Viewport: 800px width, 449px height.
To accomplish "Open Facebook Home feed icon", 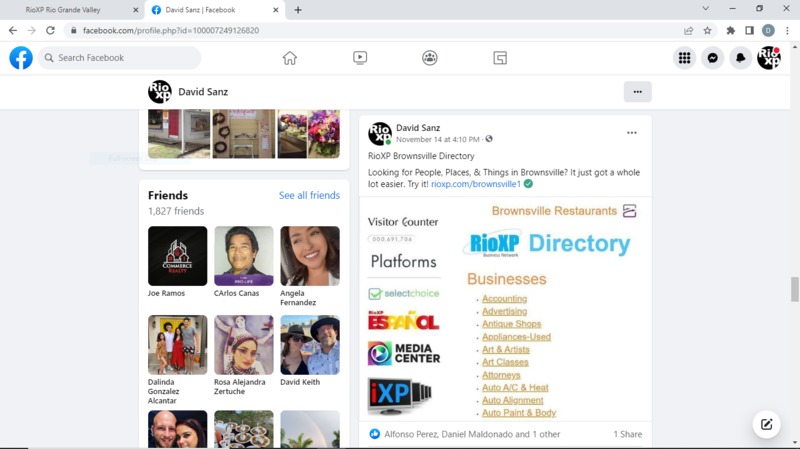I will point(290,58).
